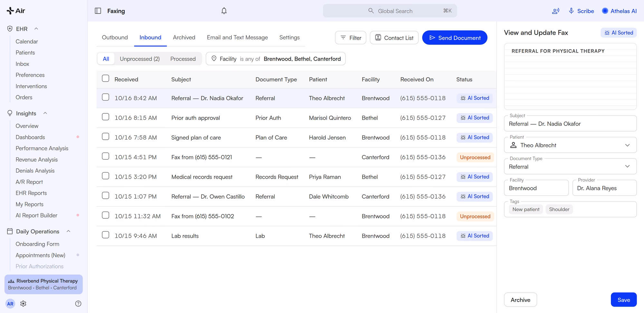Open the settings gear icon at bottom left
The image size is (644, 313).
click(x=23, y=304)
